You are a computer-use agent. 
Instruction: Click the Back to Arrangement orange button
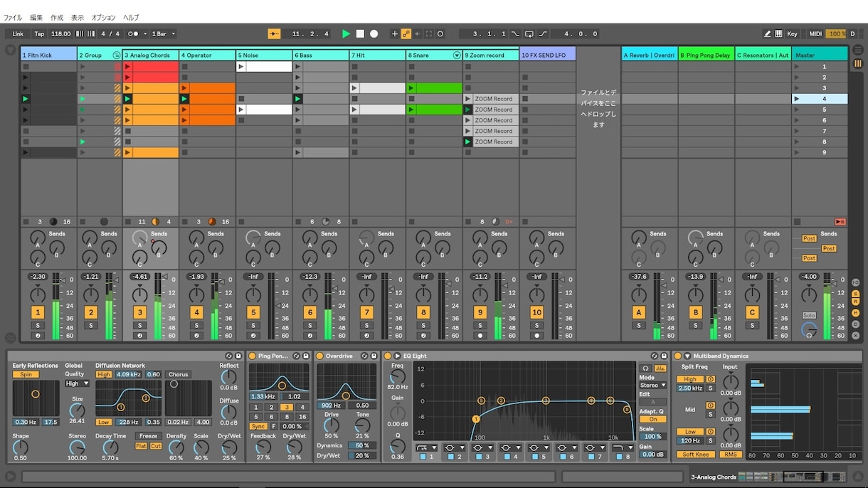point(840,222)
